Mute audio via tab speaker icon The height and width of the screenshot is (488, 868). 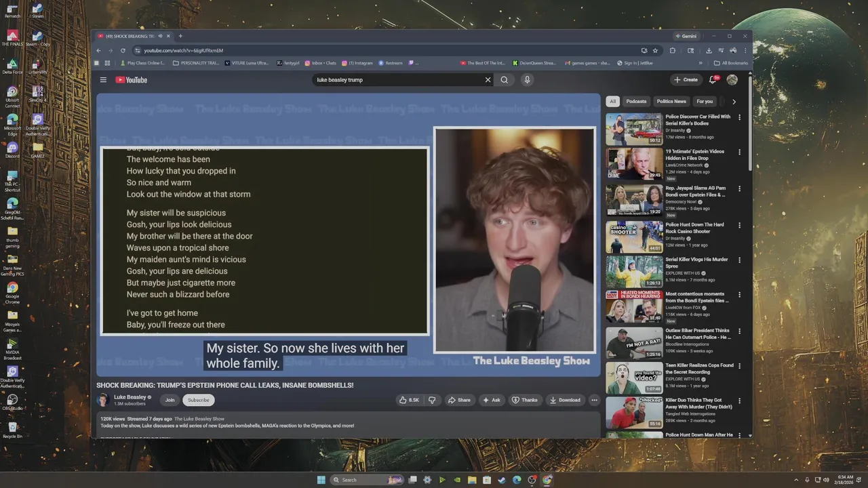coord(160,36)
